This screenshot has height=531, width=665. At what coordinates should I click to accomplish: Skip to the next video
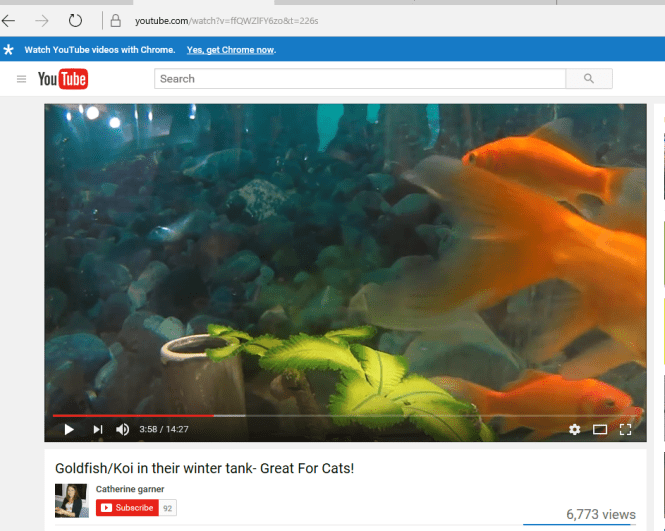tap(97, 429)
